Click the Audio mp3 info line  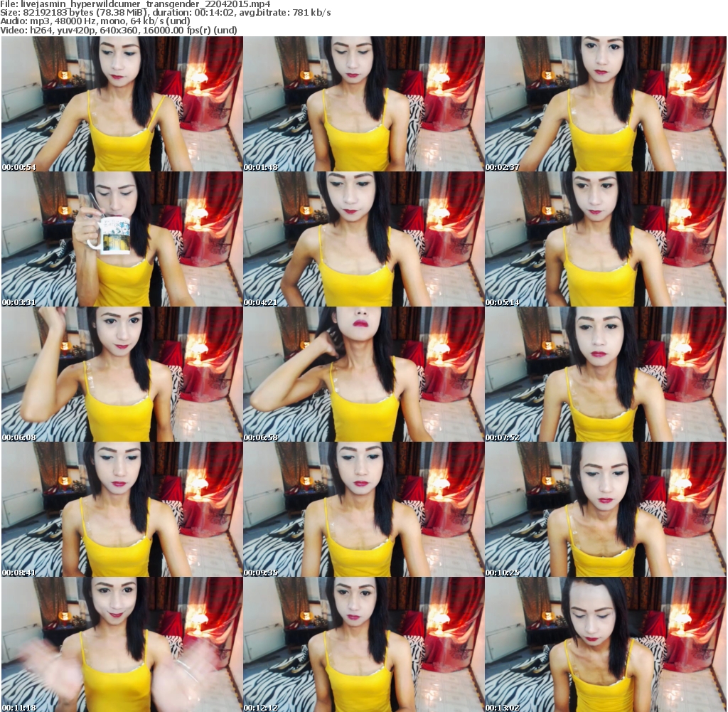[95, 21]
